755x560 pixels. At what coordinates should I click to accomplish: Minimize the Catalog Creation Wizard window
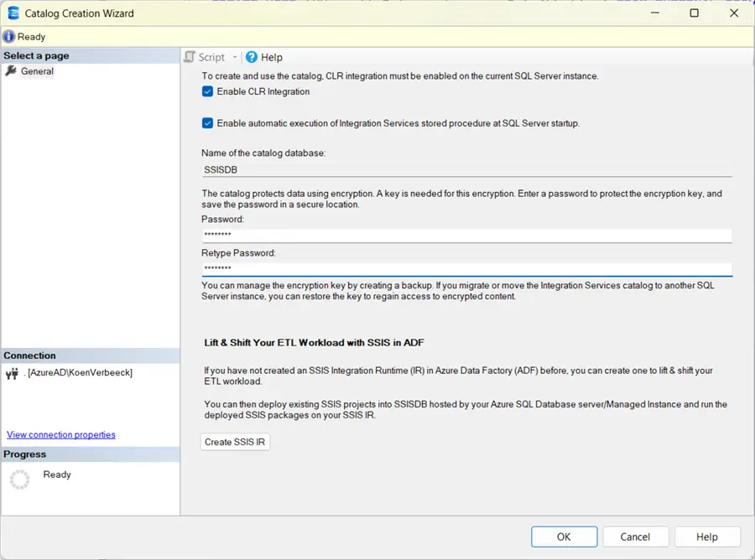coord(655,13)
